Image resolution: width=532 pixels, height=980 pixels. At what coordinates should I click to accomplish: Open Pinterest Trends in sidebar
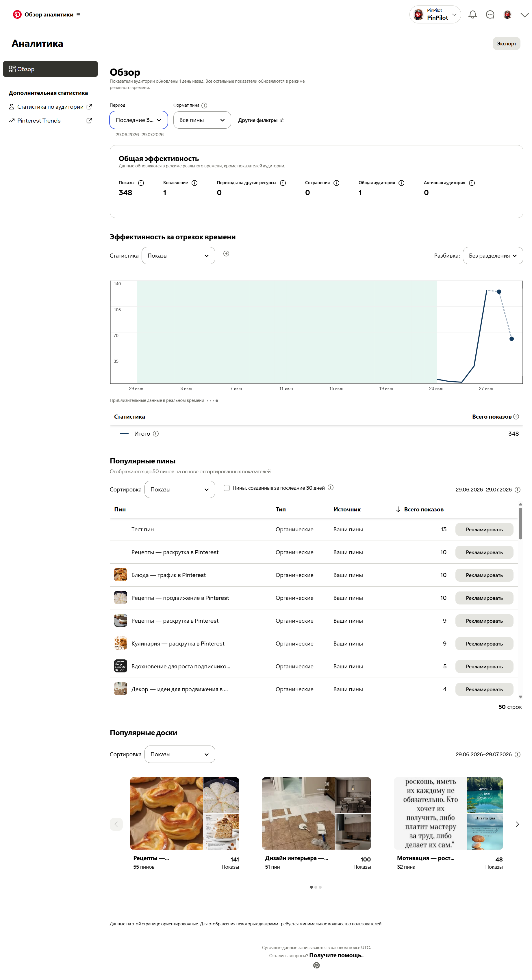pyautogui.click(x=39, y=121)
